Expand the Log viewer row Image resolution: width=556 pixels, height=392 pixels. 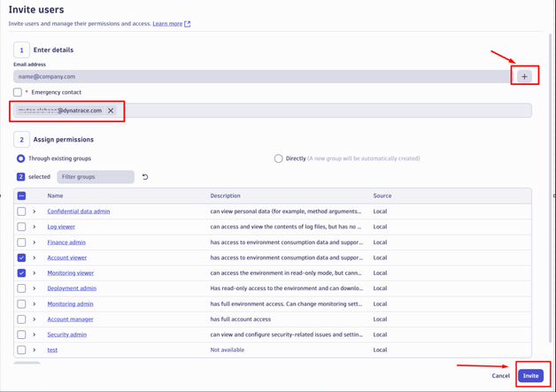(x=35, y=227)
